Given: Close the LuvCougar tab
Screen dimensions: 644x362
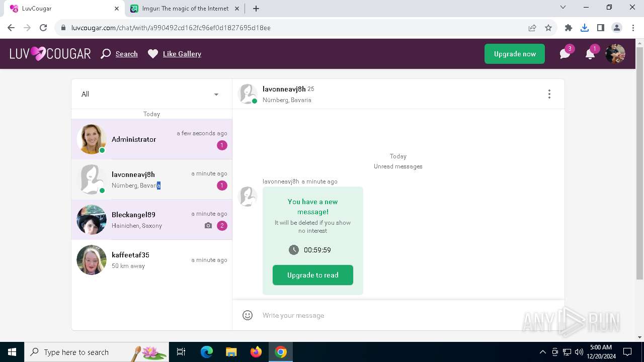Looking at the screenshot, I should [x=117, y=9].
